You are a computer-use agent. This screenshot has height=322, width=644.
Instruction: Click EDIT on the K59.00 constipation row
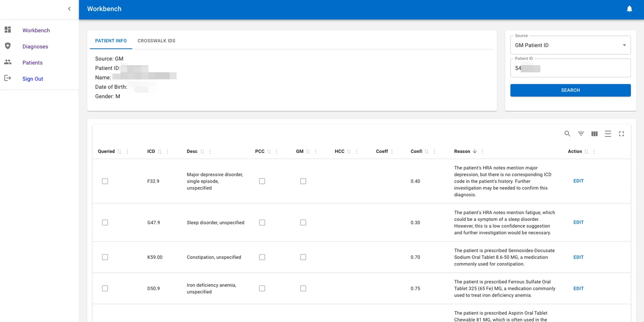[578, 257]
